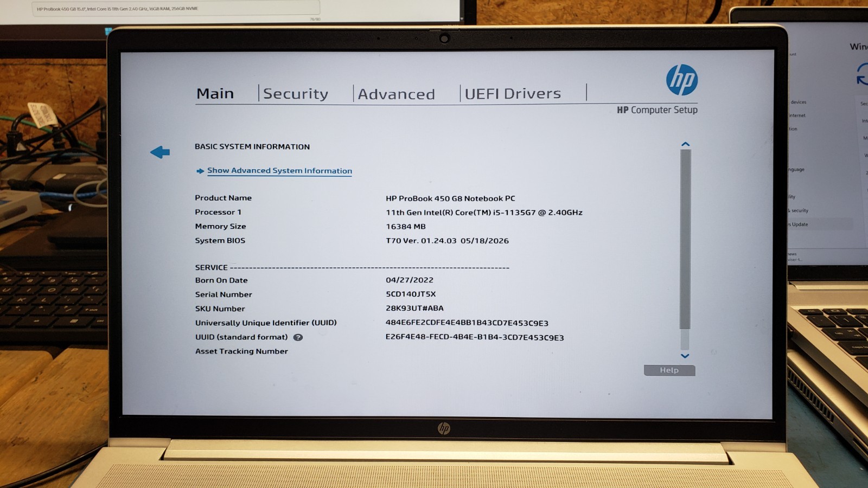The width and height of the screenshot is (868, 488).
Task: Select the Processor 1 label
Action: [x=218, y=212]
